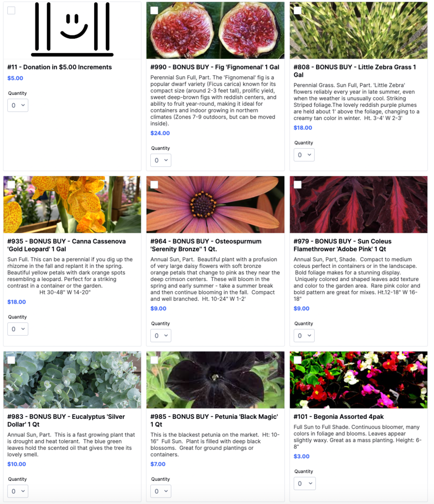This screenshot has height=504, width=434.
Task: Open the quantity selector for Petunia 'Black Magic'
Action: 161,491
